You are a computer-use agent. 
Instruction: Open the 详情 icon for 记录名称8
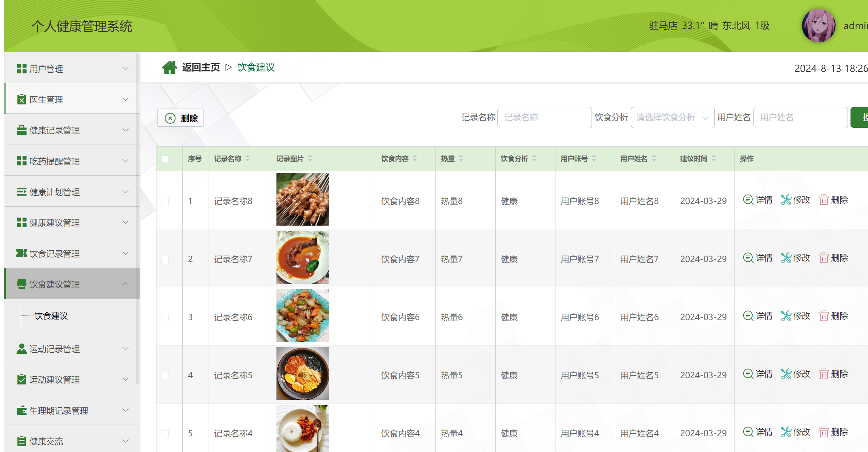(748, 200)
